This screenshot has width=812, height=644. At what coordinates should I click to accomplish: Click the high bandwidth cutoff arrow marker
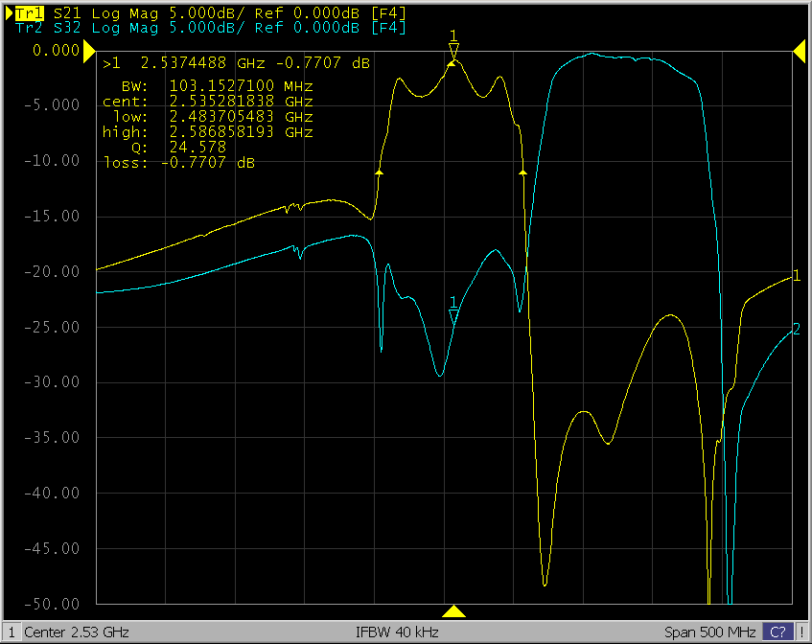(x=522, y=172)
